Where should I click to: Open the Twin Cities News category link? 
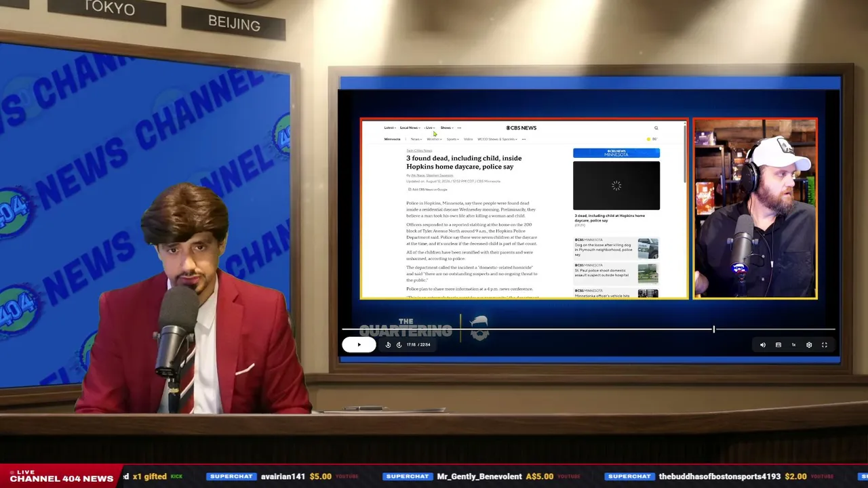pyautogui.click(x=419, y=150)
